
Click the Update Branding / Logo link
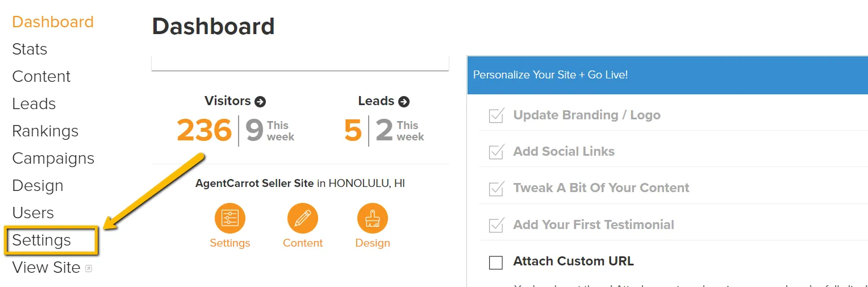pos(587,115)
